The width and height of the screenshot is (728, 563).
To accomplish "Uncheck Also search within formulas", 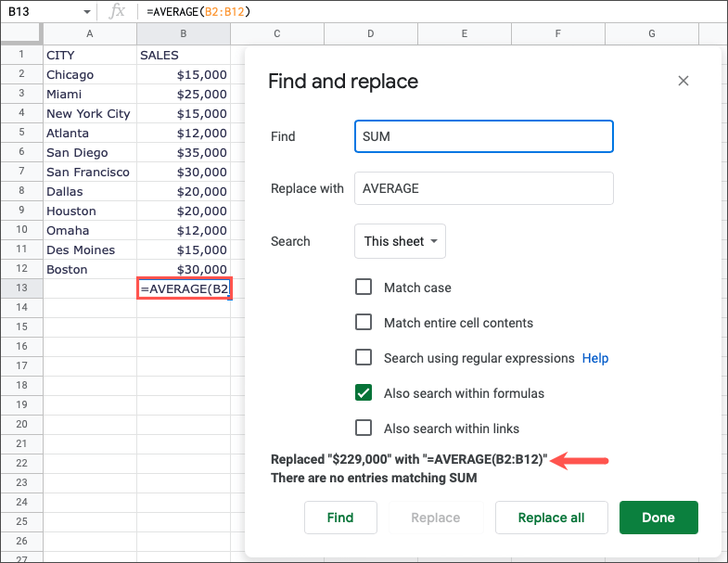I will [x=363, y=392].
